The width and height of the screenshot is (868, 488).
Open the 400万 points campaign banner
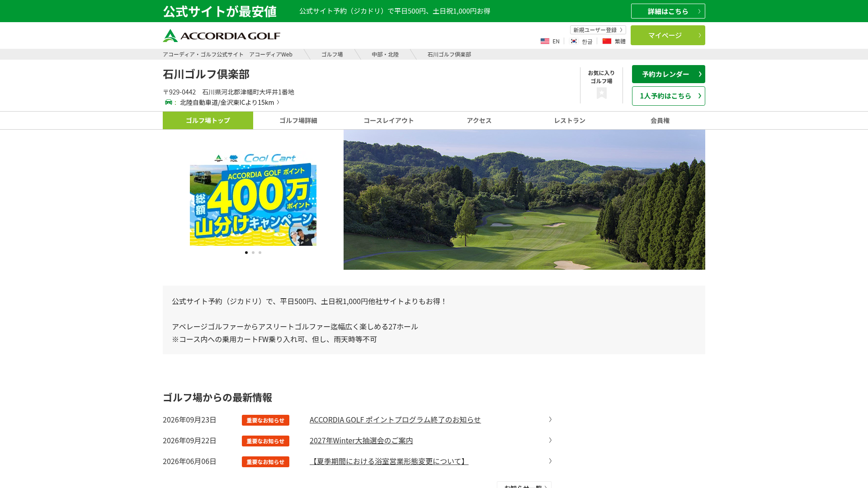tap(253, 200)
